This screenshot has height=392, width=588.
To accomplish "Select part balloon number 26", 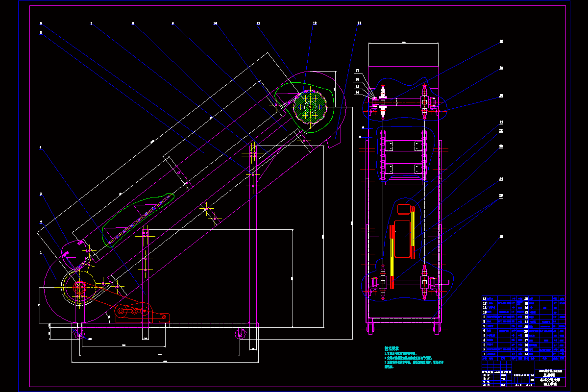I will (x=501, y=237).
